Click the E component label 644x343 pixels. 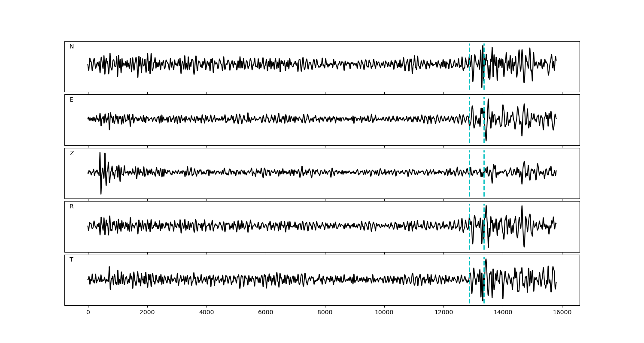[71, 100]
